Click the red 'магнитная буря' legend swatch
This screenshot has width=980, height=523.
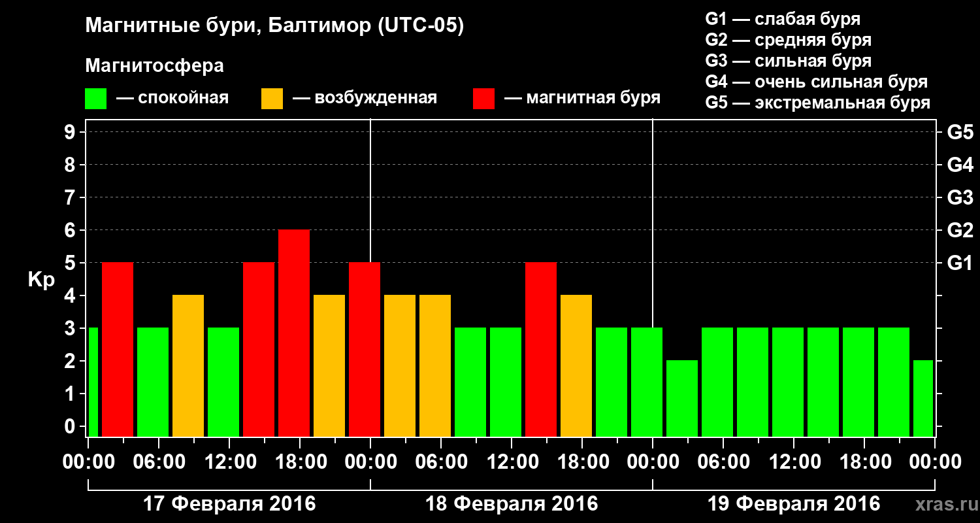point(484,98)
